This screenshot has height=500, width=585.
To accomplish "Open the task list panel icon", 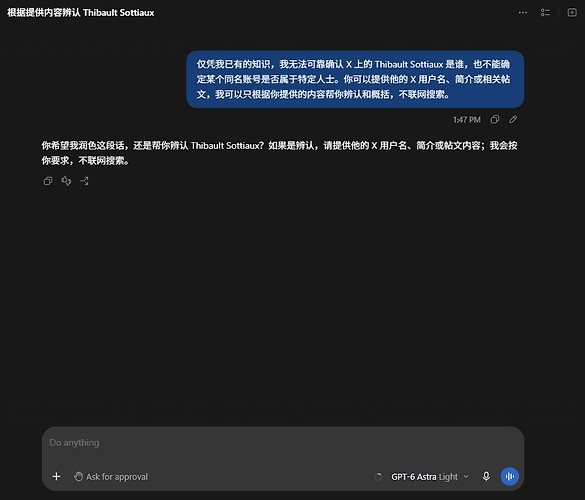I will 545,12.
